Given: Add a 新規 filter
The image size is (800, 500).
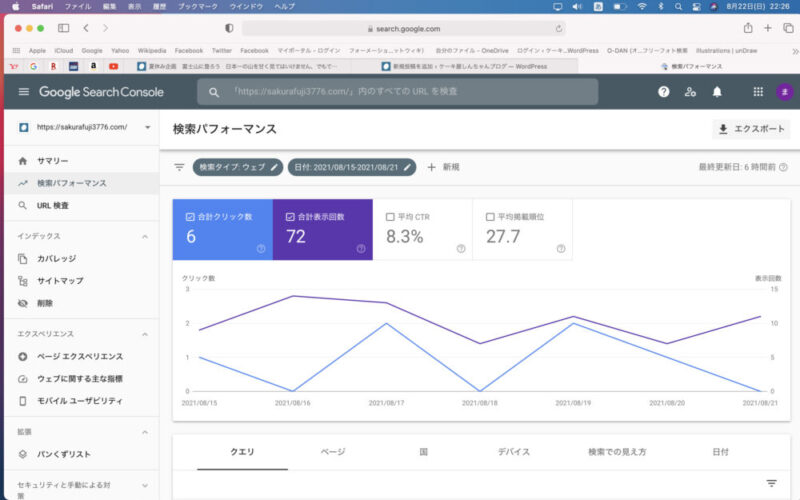Looking at the screenshot, I should coord(443,167).
